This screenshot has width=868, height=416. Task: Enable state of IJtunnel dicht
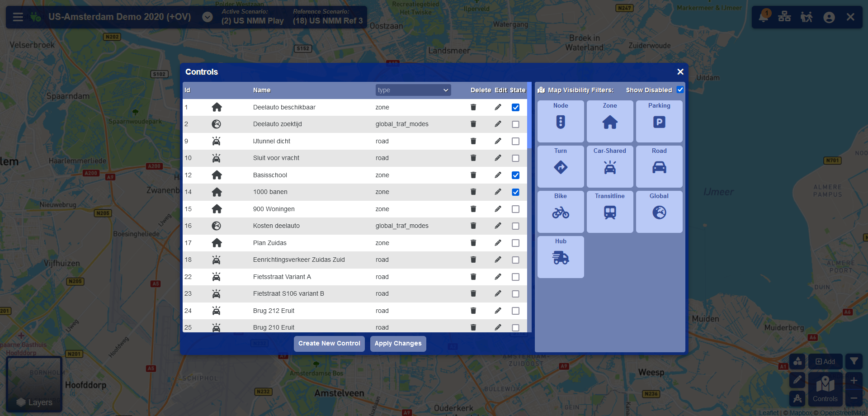[515, 141]
